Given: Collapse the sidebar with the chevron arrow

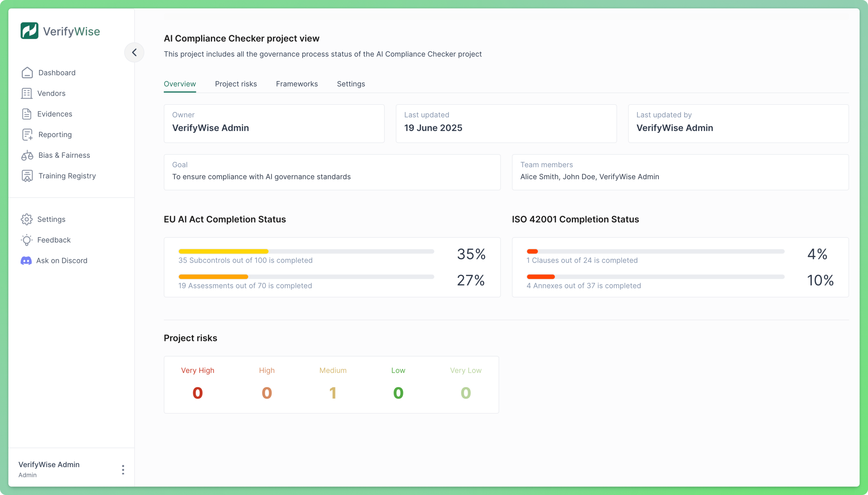Looking at the screenshot, I should pyautogui.click(x=134, y=52).
